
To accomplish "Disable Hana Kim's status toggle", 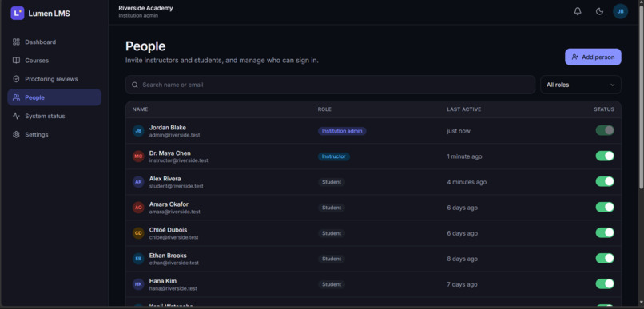I will [605, 283].
